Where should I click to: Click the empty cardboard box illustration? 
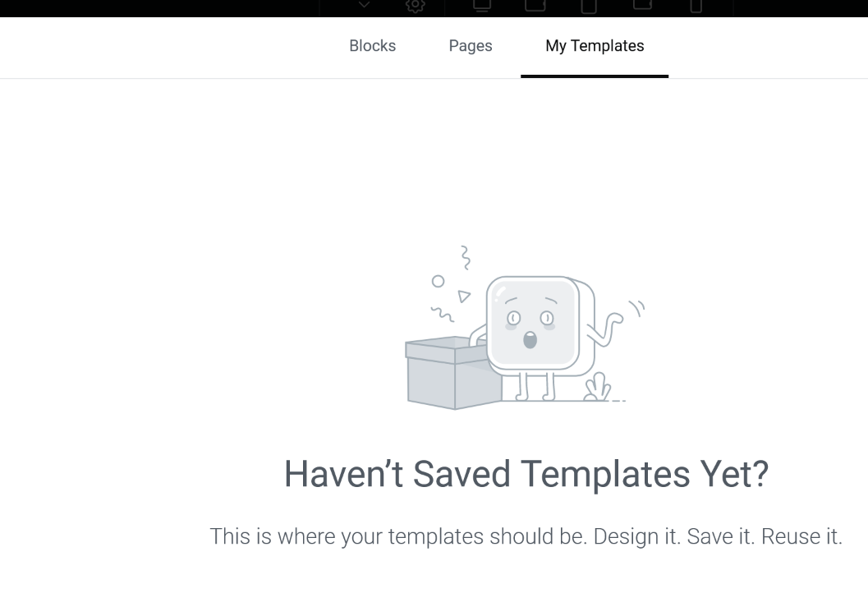tap(452, 373)
